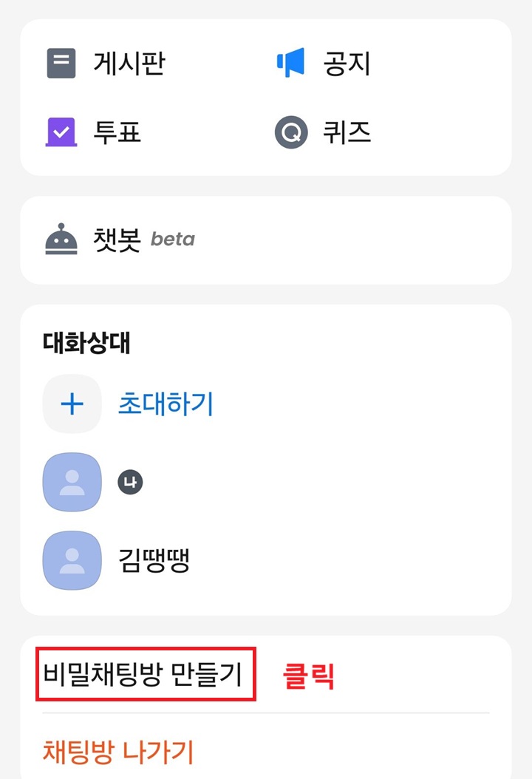Open 김땡땡's profile picture
Viewport: 532px width, 779px height.
(72, 560)
